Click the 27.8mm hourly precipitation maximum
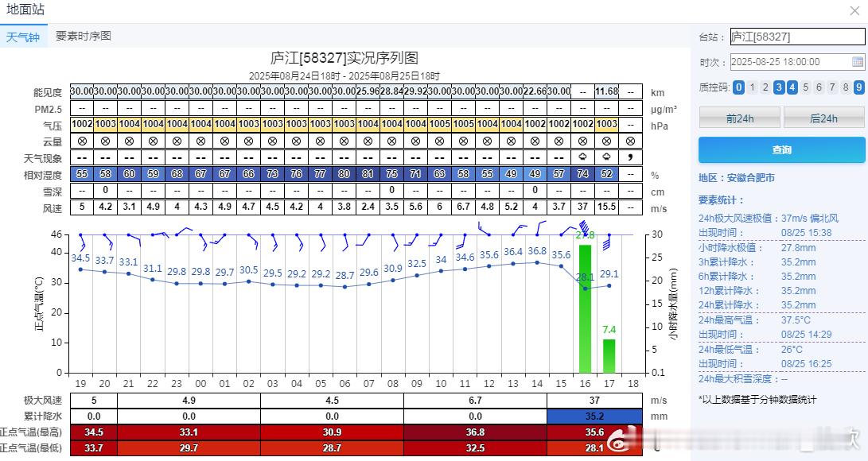 pyautogui.click(x=798, y=248)
